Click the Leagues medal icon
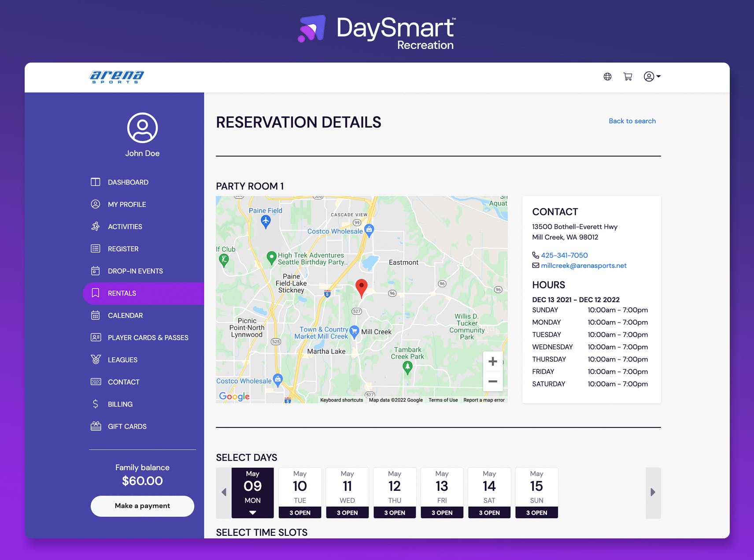This screenshot has width=754, height=560. click(x=96, y=360)
